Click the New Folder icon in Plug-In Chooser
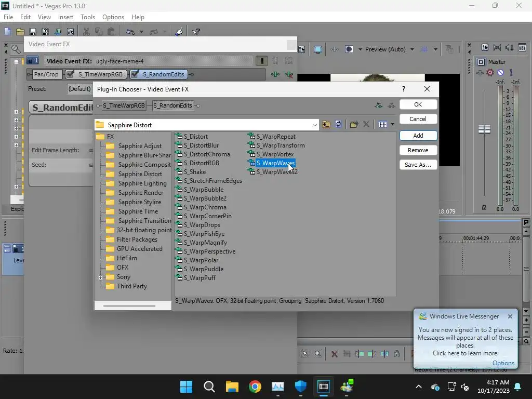This screenshot has width=532, height=399. 354,124
